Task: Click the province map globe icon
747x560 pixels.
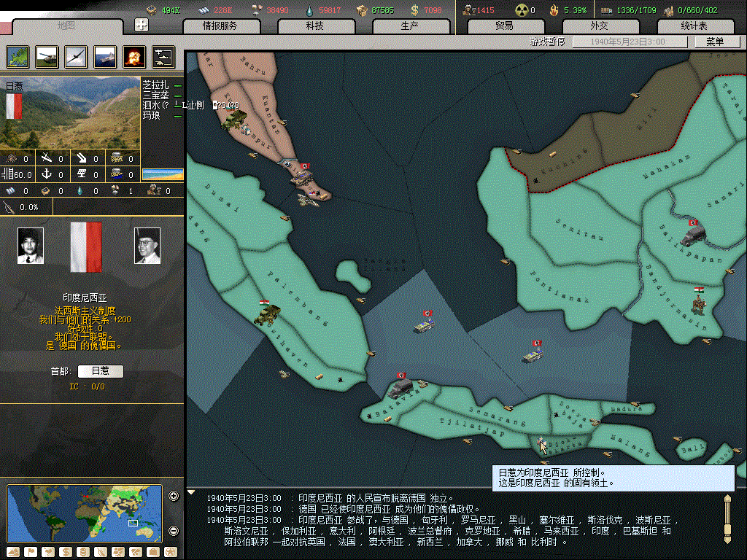Action: pyautogui.click(x=18, y=56)
